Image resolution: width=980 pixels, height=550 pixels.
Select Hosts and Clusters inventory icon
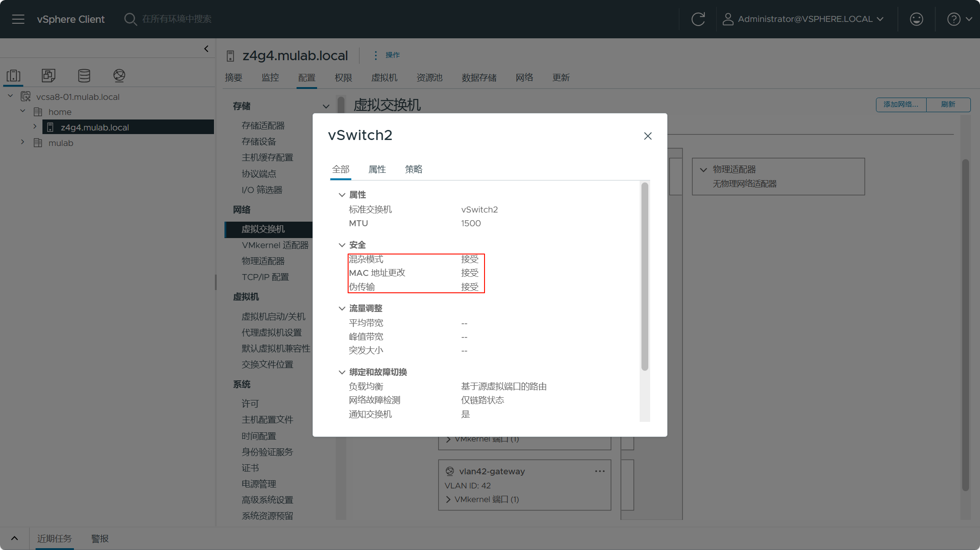pos(14,75)
